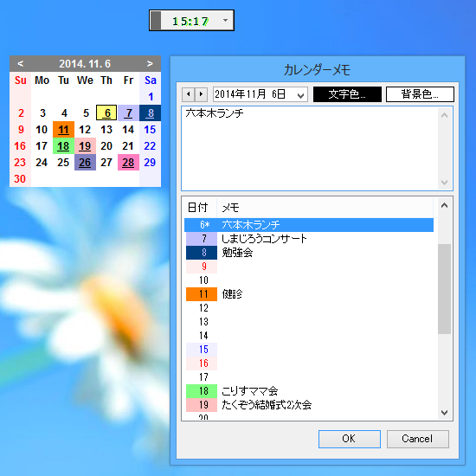The image size is (476, 476).
Task: Select the こりすママ会 memo row
Action: tap(309, 391)
